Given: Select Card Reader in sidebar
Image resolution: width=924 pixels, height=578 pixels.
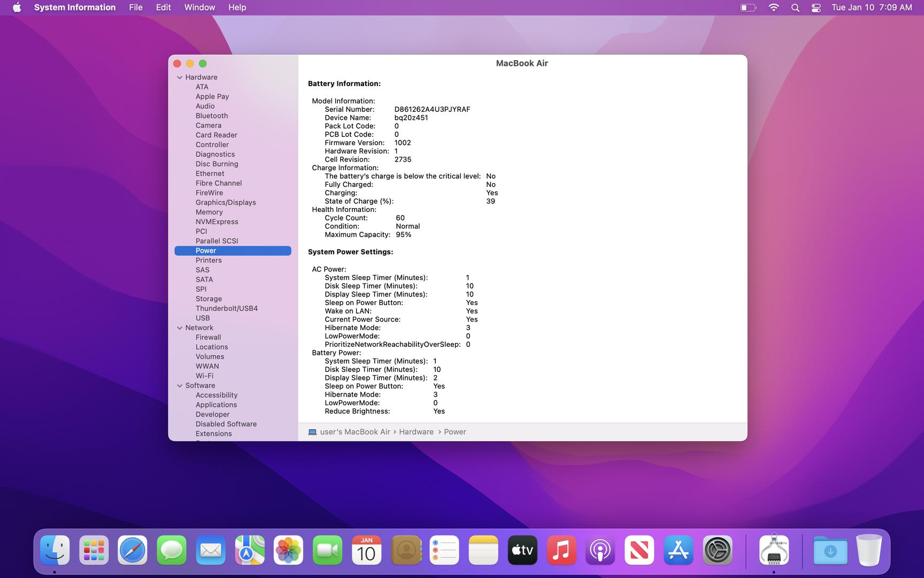Looking at the screenshot, I should click(217, 135).
